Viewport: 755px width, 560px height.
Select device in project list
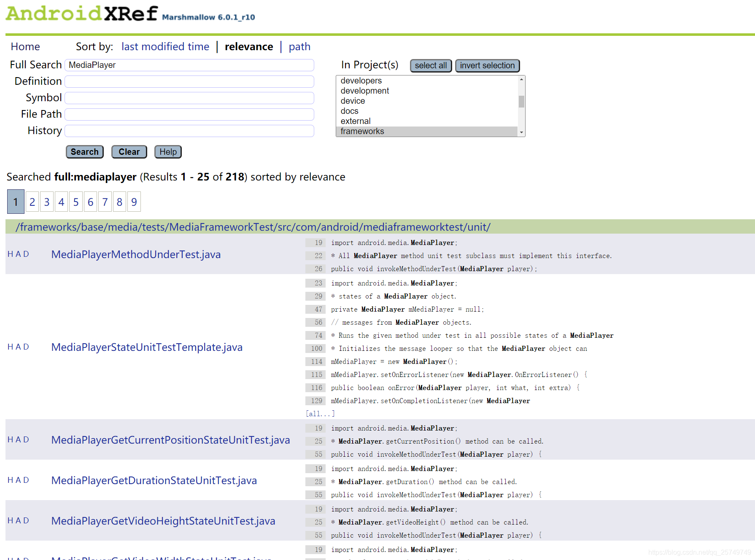coord(427,101)
